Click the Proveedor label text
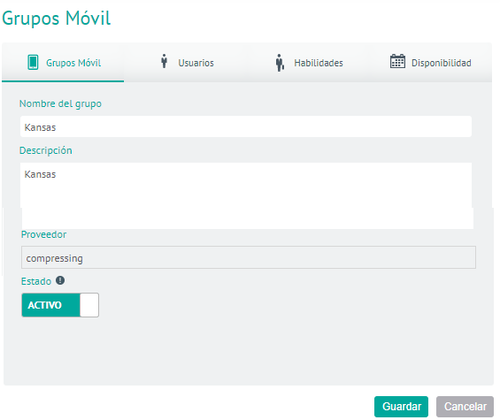 point(44,234)
